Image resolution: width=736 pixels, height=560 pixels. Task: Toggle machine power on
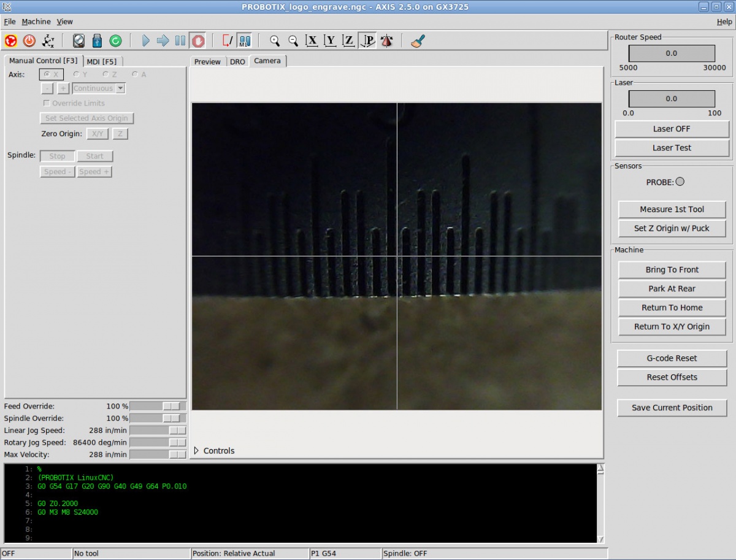click(x=29, y=40)
